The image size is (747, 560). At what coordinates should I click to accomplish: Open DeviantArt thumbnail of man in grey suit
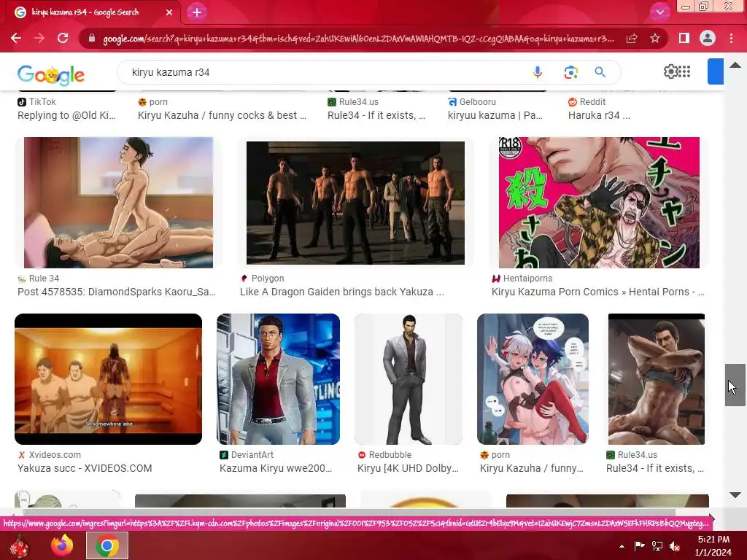[278, 379]
